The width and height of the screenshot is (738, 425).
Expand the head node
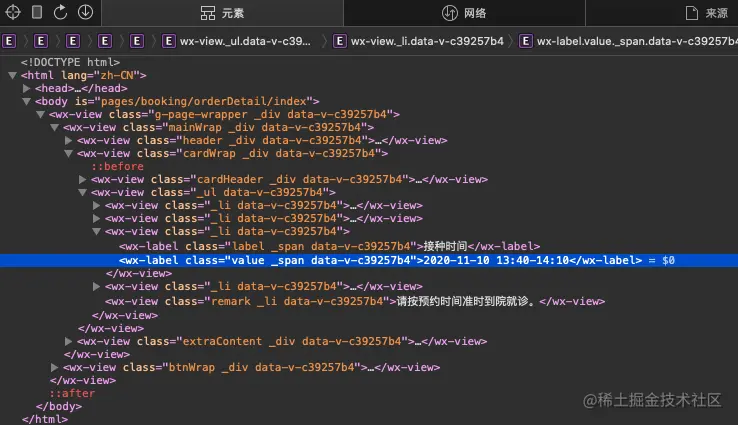point(27,88)
